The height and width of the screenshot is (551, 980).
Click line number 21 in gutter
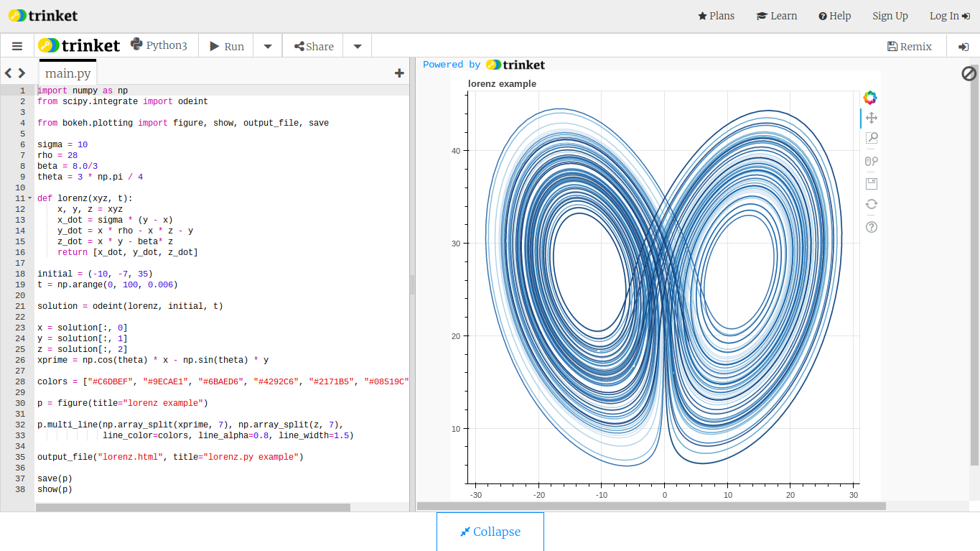[20, 306]
